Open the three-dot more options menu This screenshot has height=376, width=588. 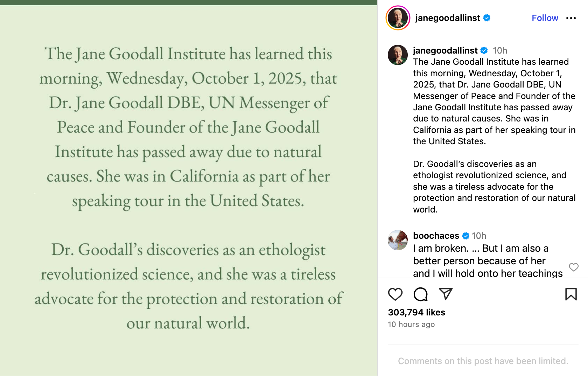(x=571, y=18)
